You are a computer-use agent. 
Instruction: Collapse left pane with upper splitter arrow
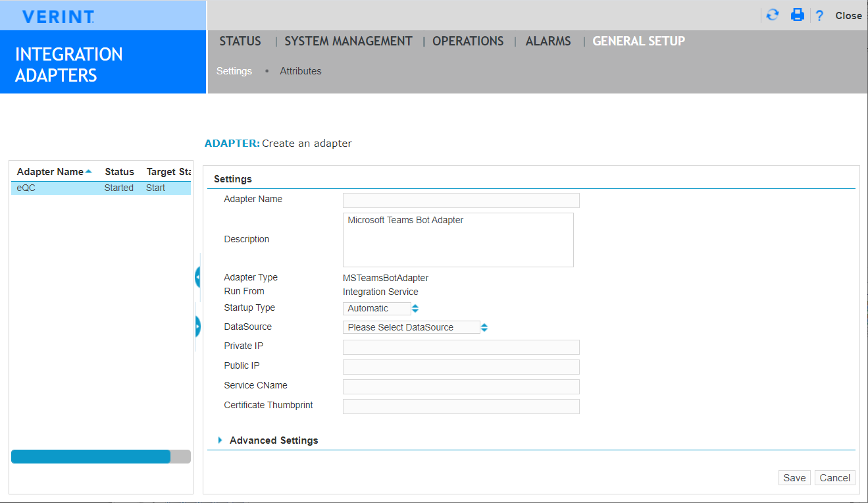pos(197,277)
